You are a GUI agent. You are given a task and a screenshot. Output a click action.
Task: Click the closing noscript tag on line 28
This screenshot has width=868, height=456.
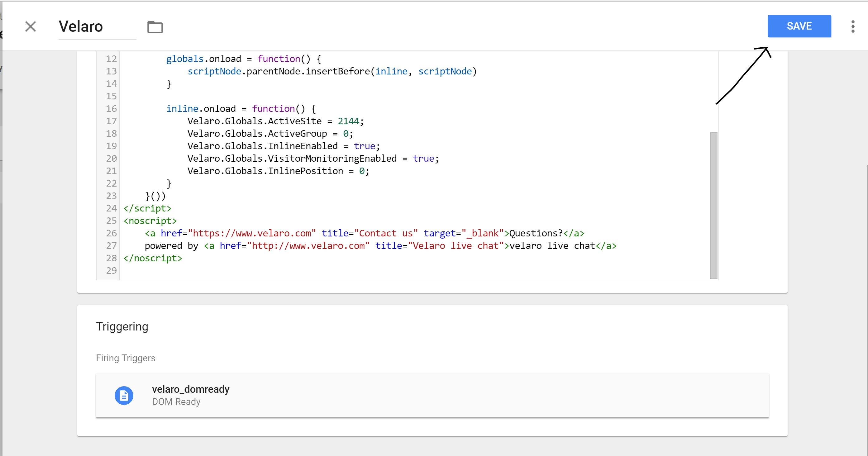[x=153, y=258]
